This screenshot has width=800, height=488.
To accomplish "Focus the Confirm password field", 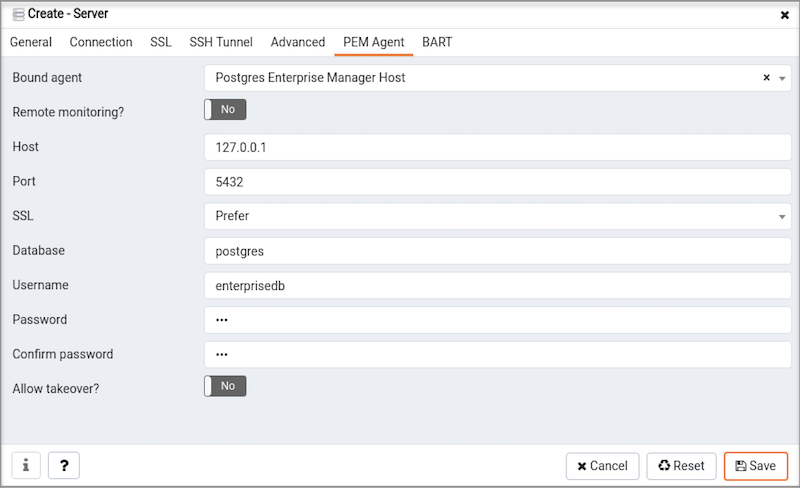I will 497,354.
